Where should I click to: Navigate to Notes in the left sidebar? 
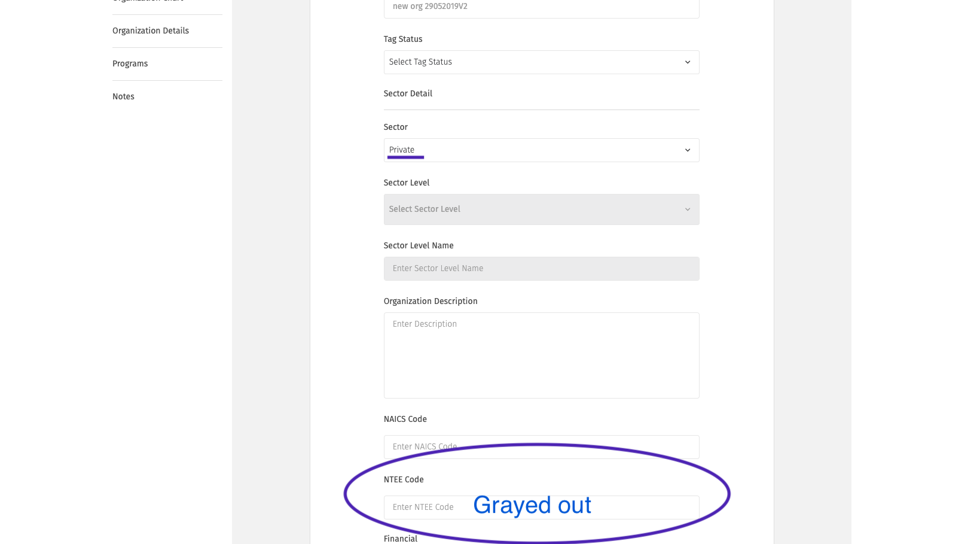(123, 96)
